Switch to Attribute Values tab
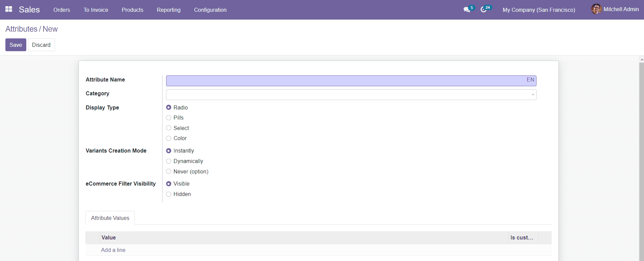This screenshot has width=644, height=261. click(x=110, y=218)
